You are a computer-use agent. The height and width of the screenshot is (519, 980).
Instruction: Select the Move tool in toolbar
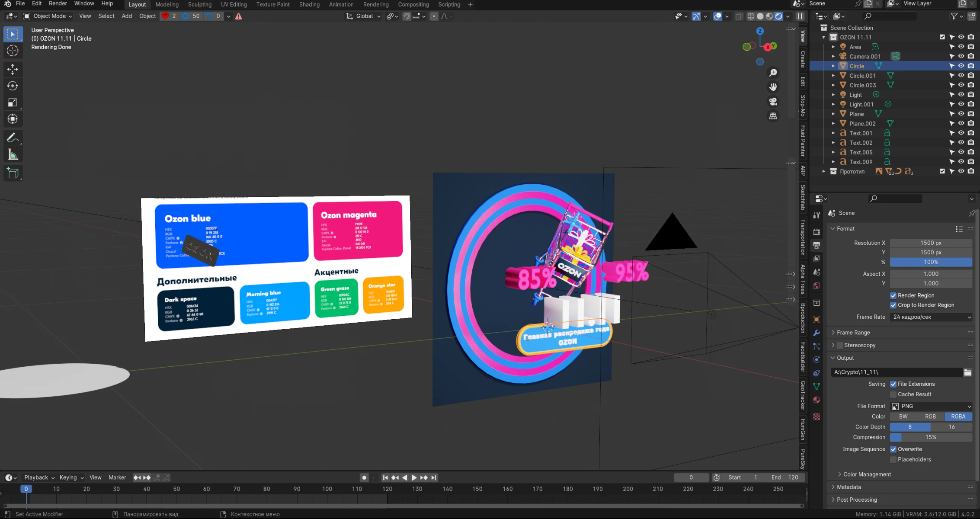click(x=13, y=69)
